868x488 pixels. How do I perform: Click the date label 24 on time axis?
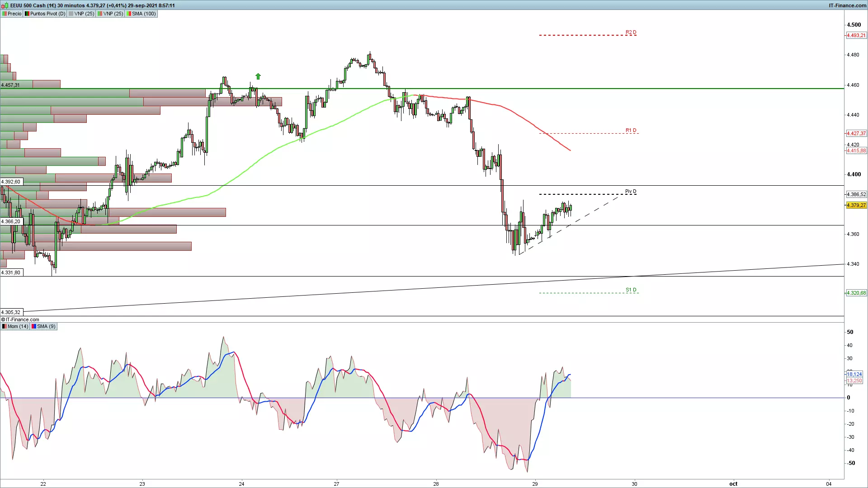[241, 484]
